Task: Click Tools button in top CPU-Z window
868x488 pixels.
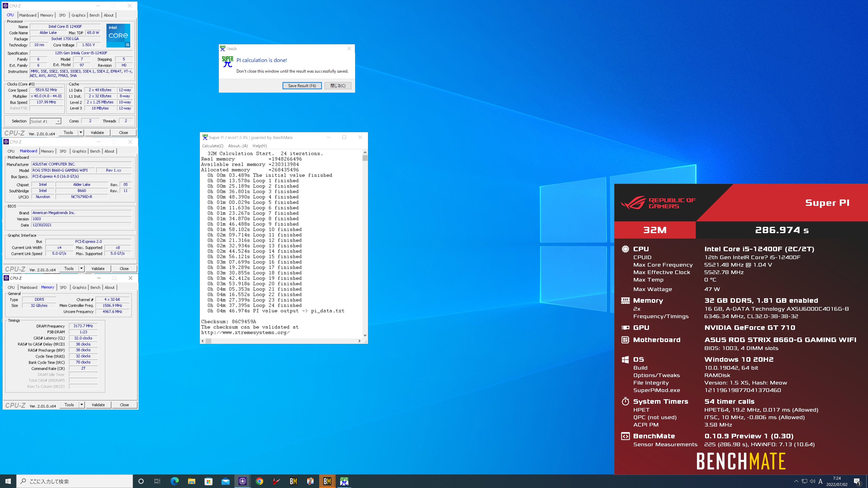Action: (x=68, y=133)
